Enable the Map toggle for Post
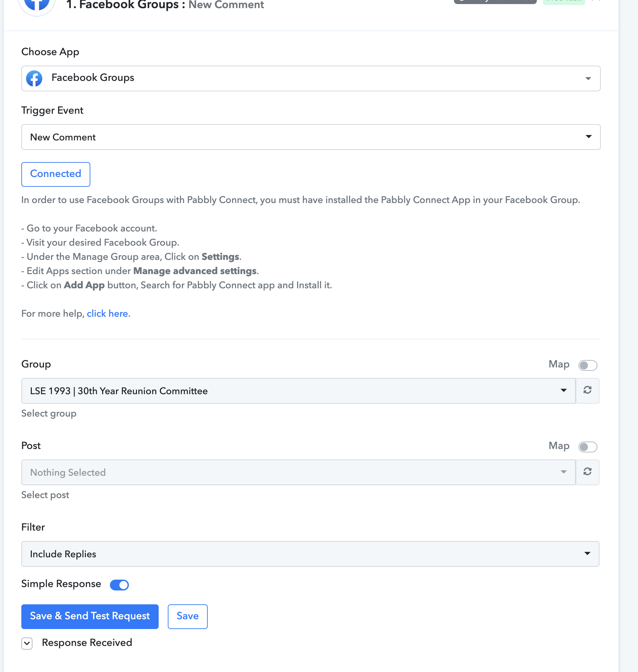 (588, 447)
